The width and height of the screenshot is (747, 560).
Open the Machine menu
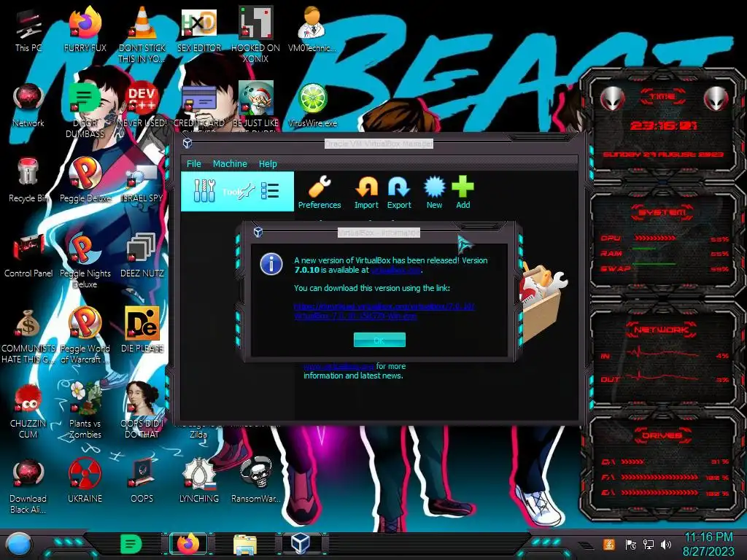coord(230,164)
